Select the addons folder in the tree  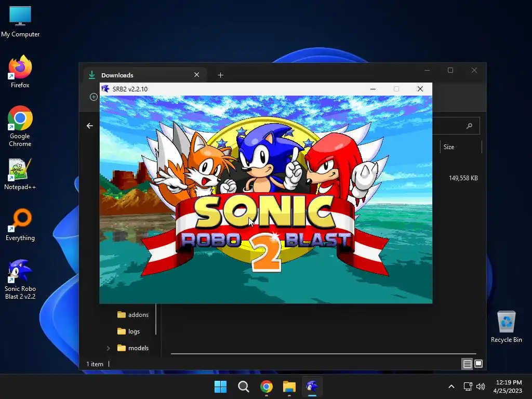click(x=133, y=314)
